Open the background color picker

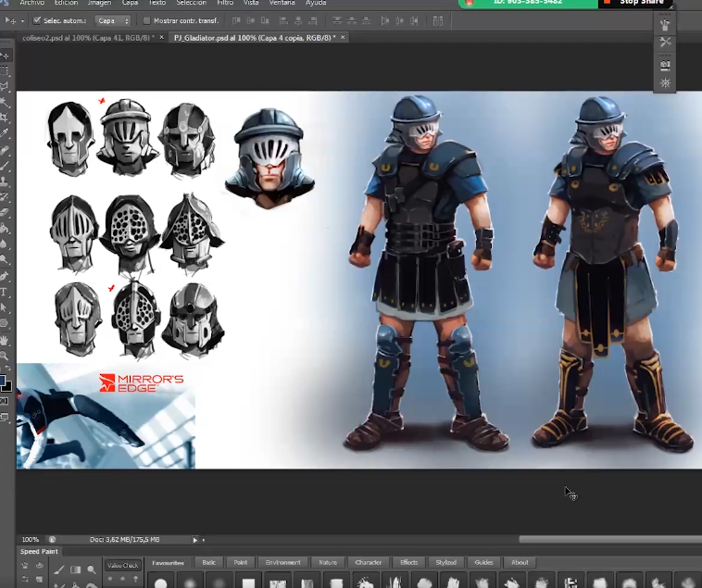point(8,387)
